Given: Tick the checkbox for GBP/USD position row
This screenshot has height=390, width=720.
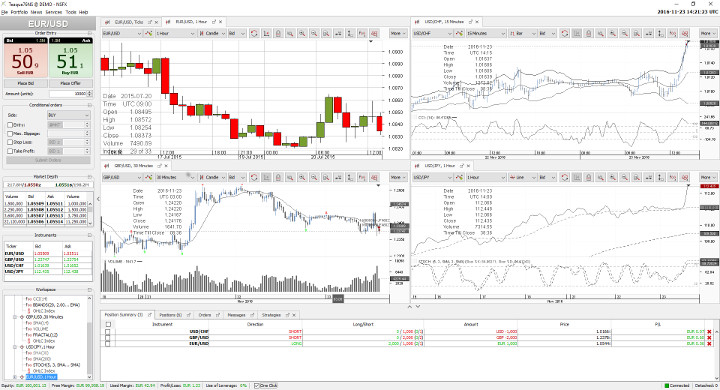Looking at the screenshot, I should tap(108, 338).
